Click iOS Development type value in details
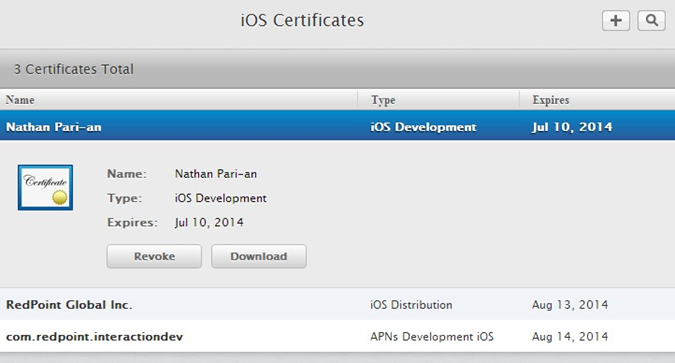The width and height of the screenshot is (675, 363). (x=220, y=198)
